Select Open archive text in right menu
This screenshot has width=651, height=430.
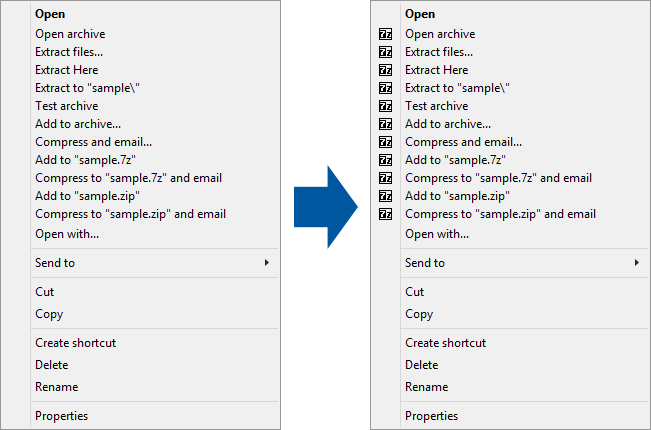(x=440, y=34)
